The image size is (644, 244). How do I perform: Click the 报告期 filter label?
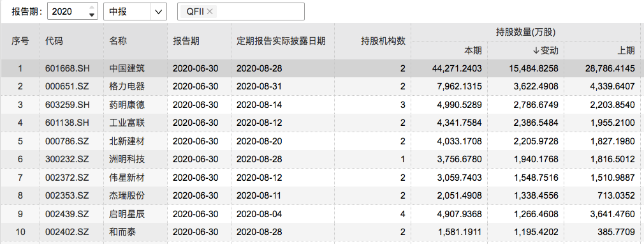[27, 11]
